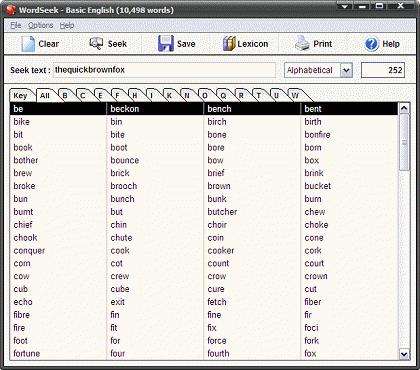Switch to the All tab

pos(45,96)
